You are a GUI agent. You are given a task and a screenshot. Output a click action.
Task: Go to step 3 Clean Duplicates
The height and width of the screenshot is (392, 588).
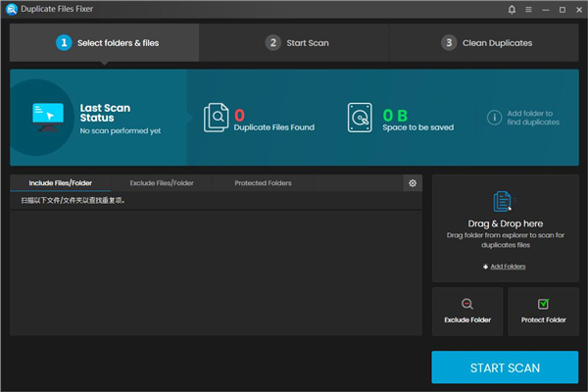coord(486,43)
